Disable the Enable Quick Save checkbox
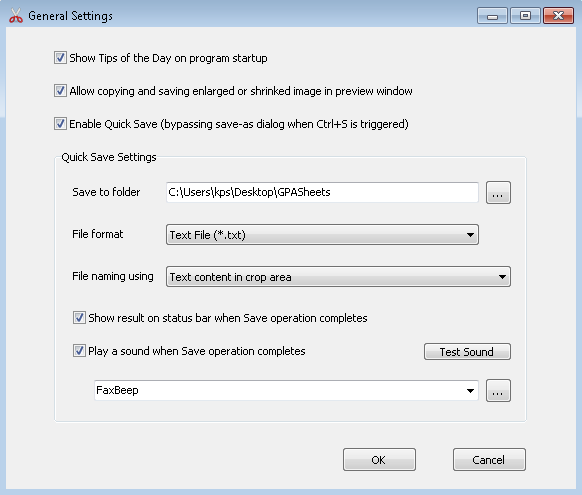 [x=60, y=124]
